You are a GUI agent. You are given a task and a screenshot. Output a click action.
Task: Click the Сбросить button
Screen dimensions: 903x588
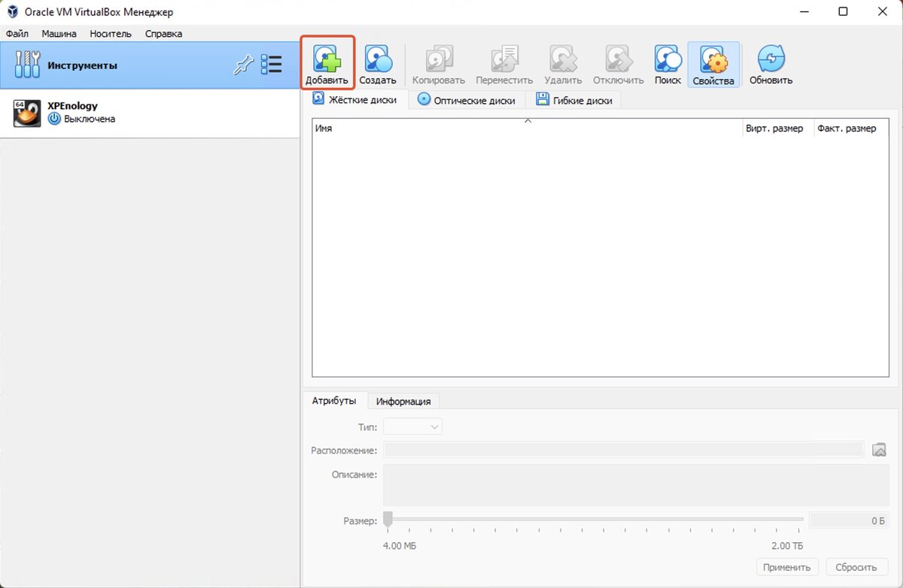[x=856, y=568]
